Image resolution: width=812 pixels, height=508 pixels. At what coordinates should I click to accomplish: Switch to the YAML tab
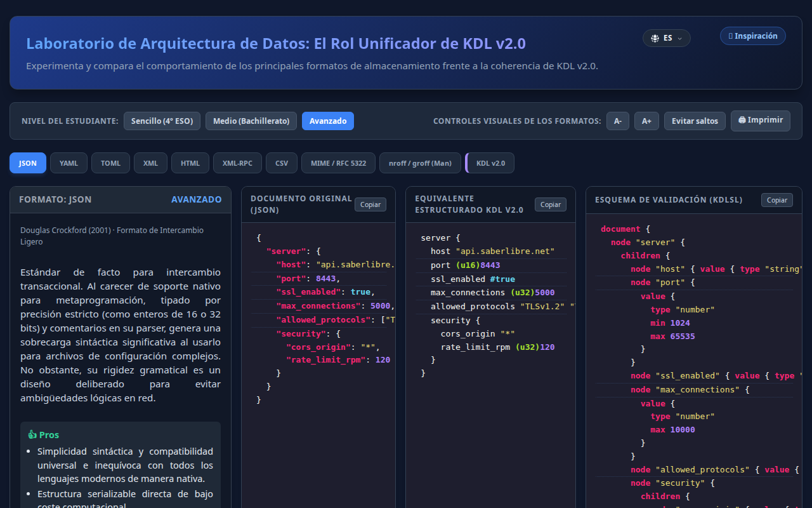pos(69,163)
